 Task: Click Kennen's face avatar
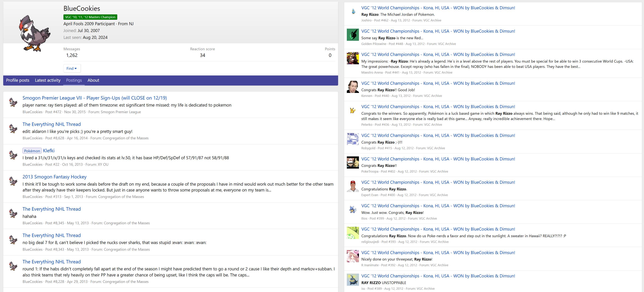(353, 87)
